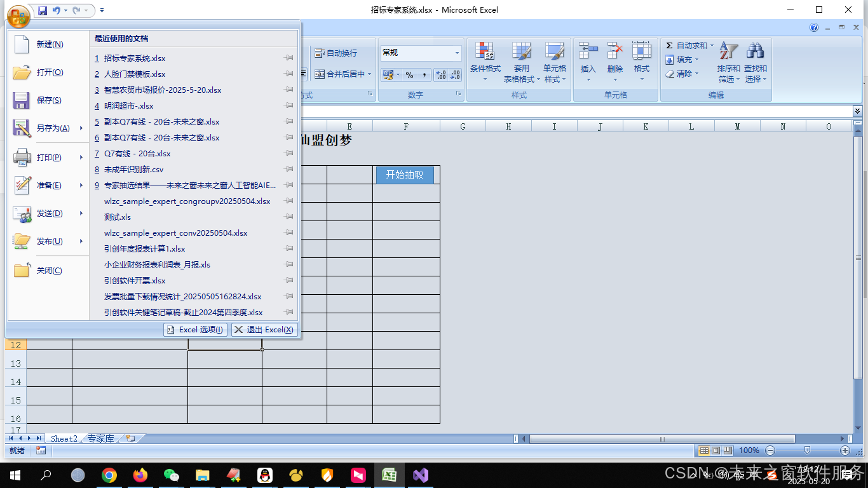Screen dimensions: 868x488
Task: Click the Windows Start button
Action: tap(15, 475)
